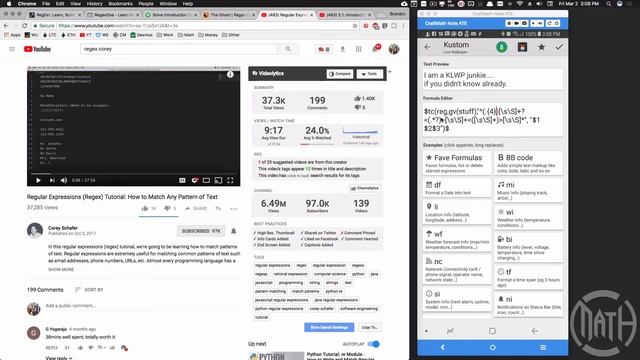640x360 pixels.
Task: Share the video
Action: tap(196, 209)
